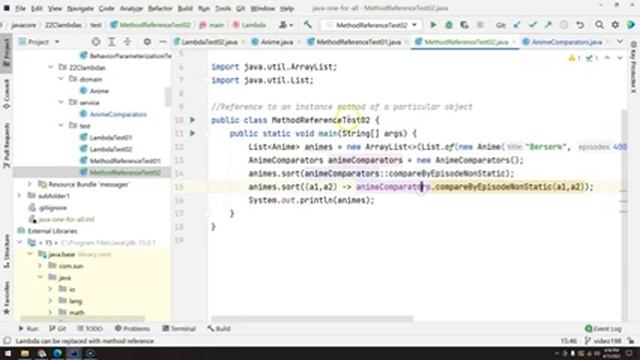Click Collapse All icon in Project panel

[x=127, y=42]
